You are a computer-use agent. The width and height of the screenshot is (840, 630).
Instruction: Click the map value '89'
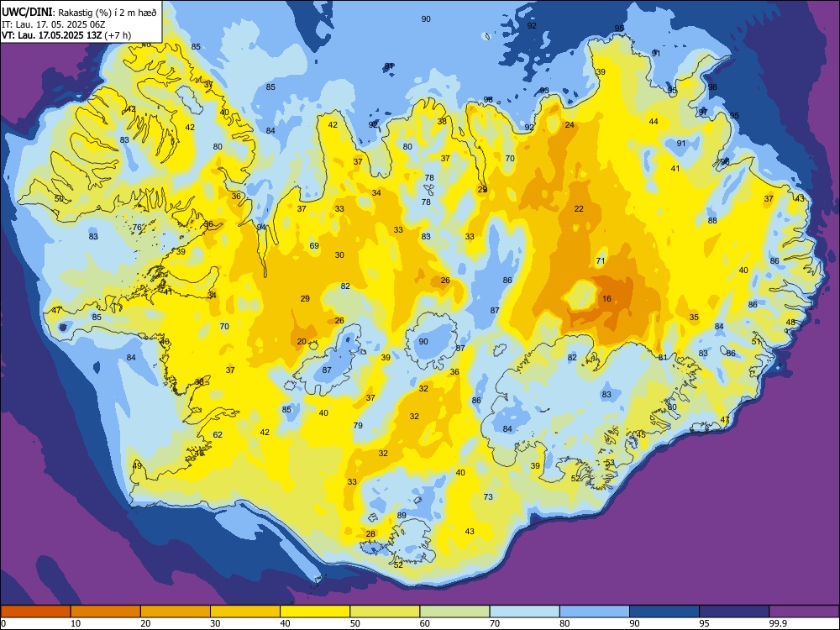tap(402, 516)
